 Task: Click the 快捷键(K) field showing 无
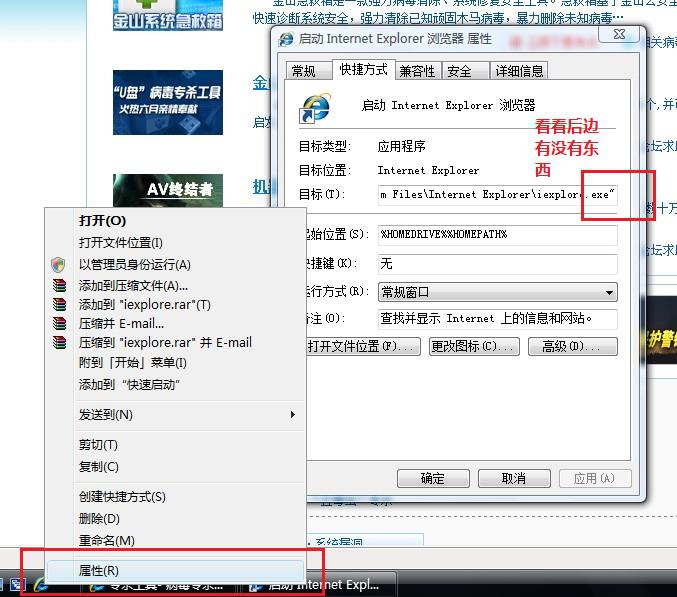[497, 264]
